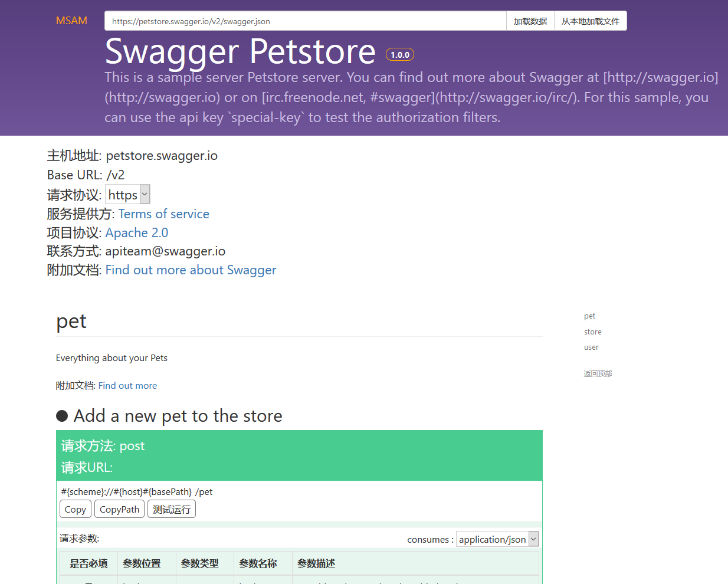Click Add a new pet heading
The width and height of the screenshot is (728, 584).
click(x=178, y=416)
